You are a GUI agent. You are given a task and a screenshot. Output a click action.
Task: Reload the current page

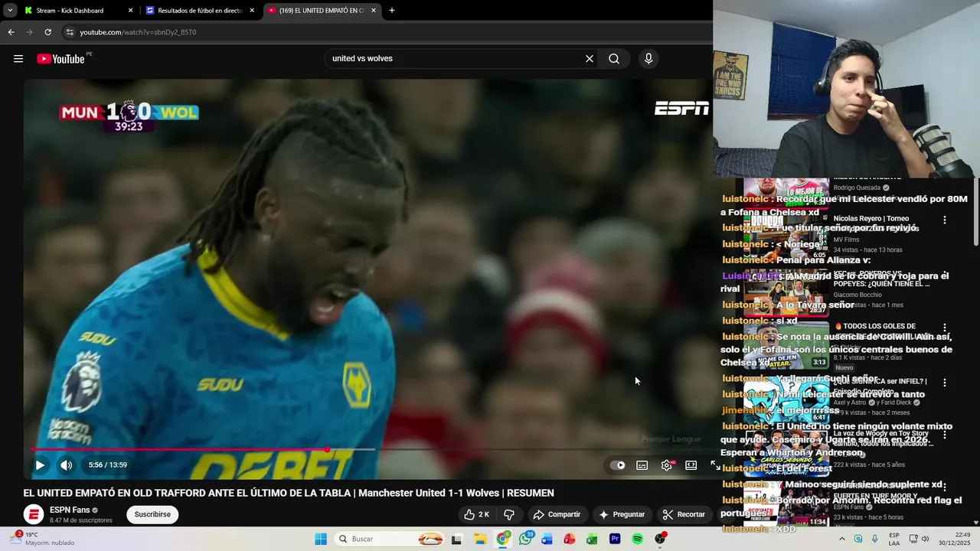47,32
